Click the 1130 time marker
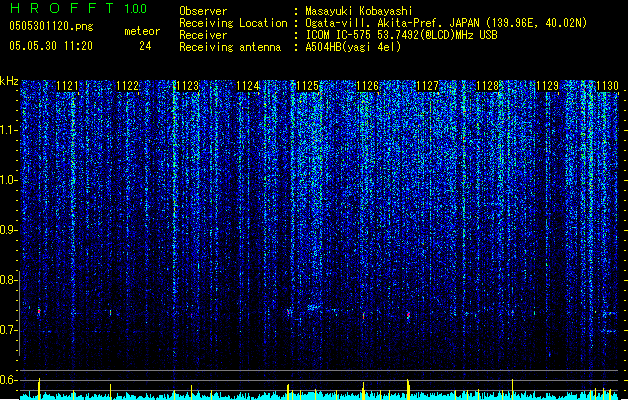 (x=607, y=86)
